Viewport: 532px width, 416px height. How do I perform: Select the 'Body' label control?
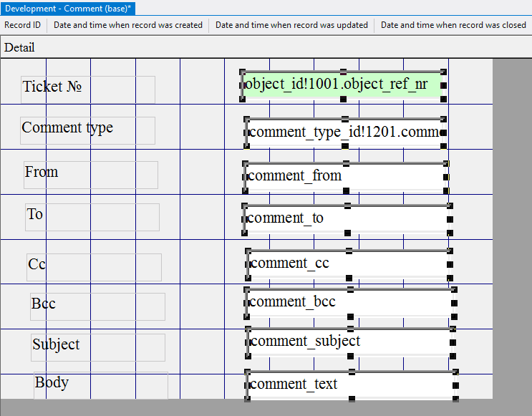pyautogui.click(x=100, y=384)
